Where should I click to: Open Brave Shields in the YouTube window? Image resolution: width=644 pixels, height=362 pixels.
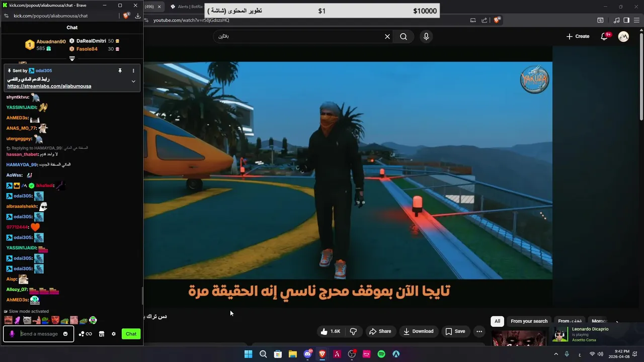click(x=497, y=20)
